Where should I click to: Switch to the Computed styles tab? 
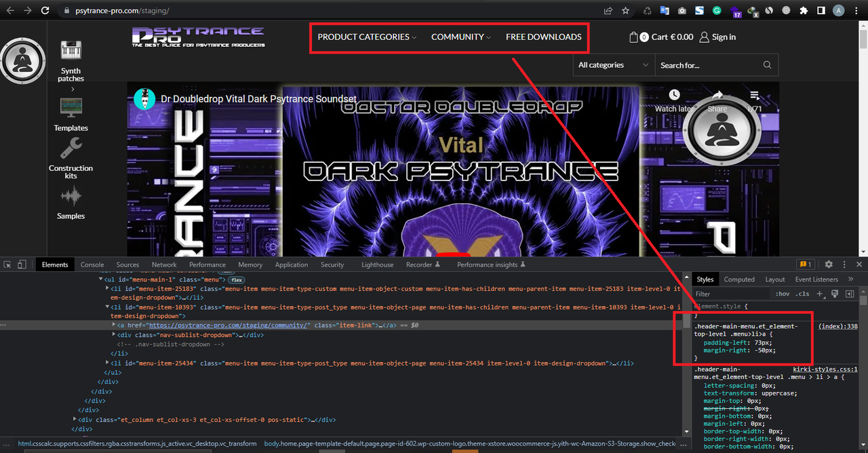[x=739, y=279]
